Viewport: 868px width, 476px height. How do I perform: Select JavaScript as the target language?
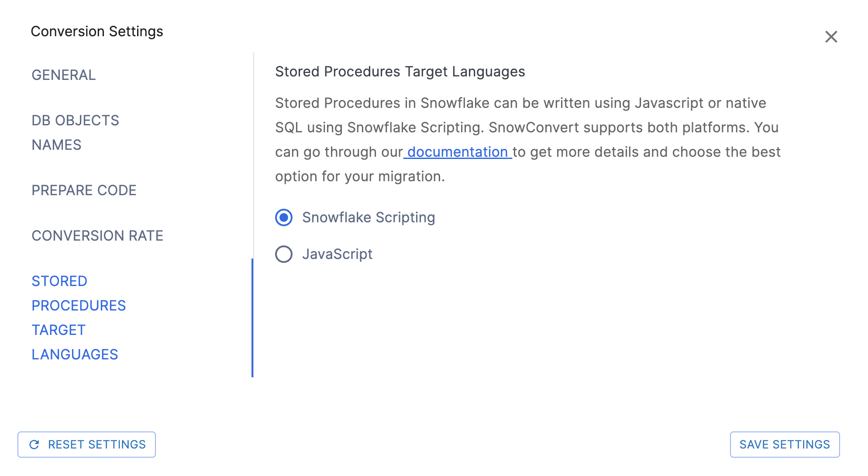coord(284,254)
